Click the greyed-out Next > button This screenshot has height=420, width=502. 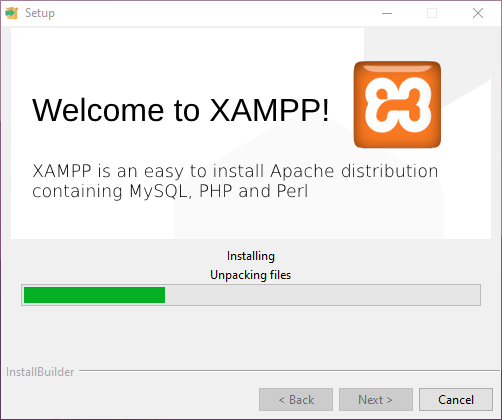pyautogui.click(x=376, y=399)
